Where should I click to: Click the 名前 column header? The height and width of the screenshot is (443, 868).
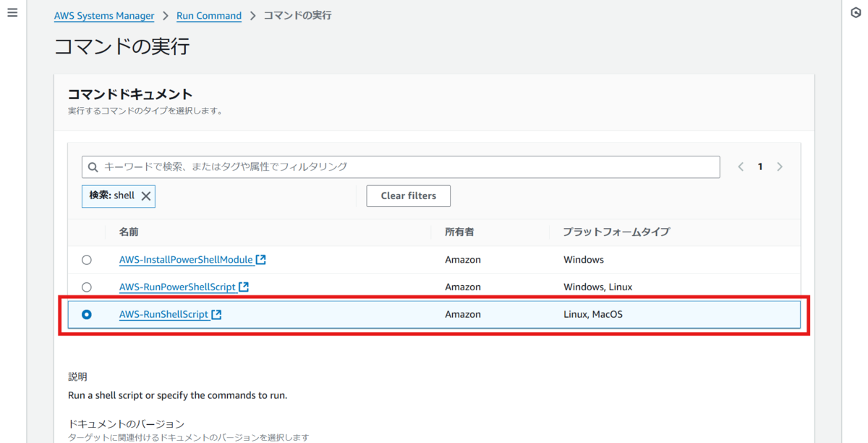click(129, 232)
